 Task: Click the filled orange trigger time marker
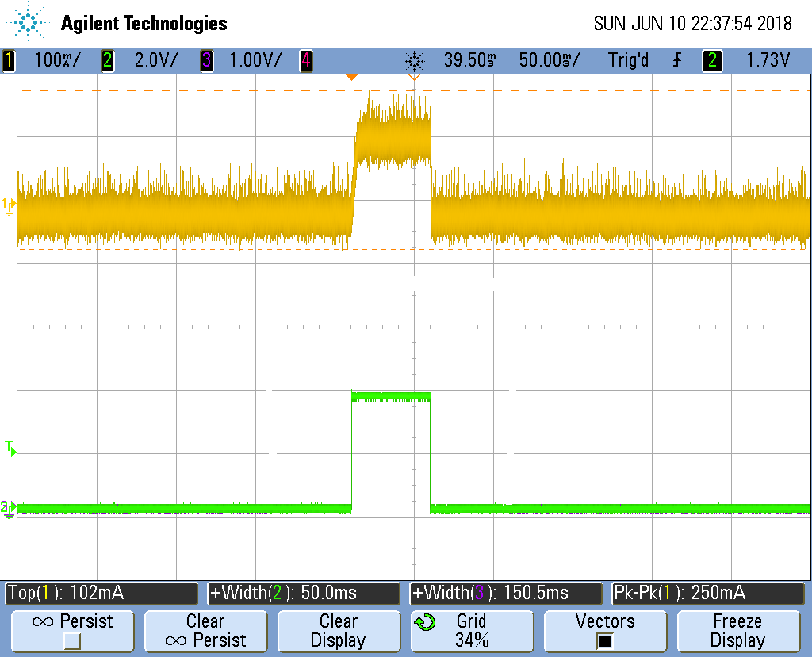tap(351, 77)
